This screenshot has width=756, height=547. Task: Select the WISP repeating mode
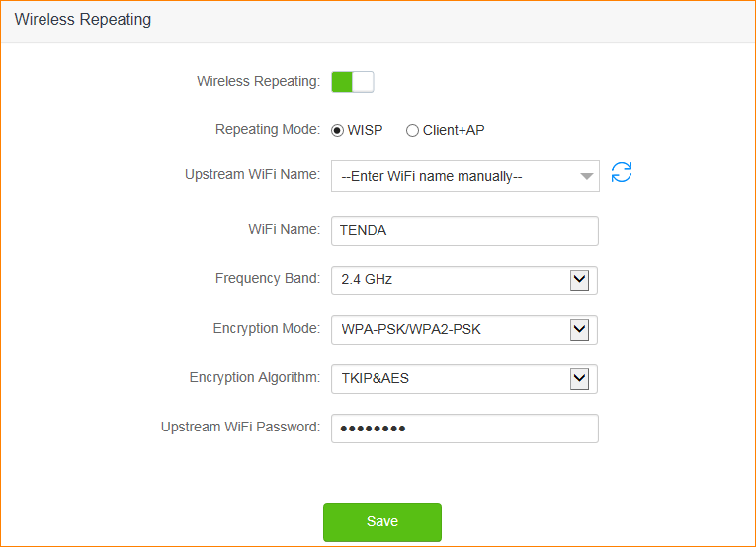(338, 130)
